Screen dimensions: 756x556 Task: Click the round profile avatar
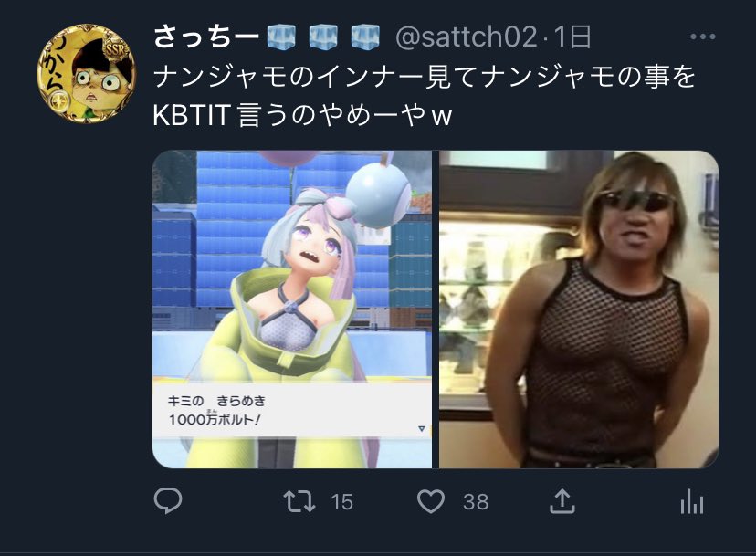(x=87, y=73)
